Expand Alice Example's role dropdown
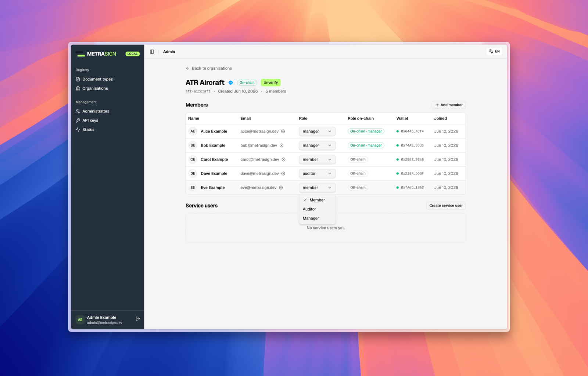 317,131
